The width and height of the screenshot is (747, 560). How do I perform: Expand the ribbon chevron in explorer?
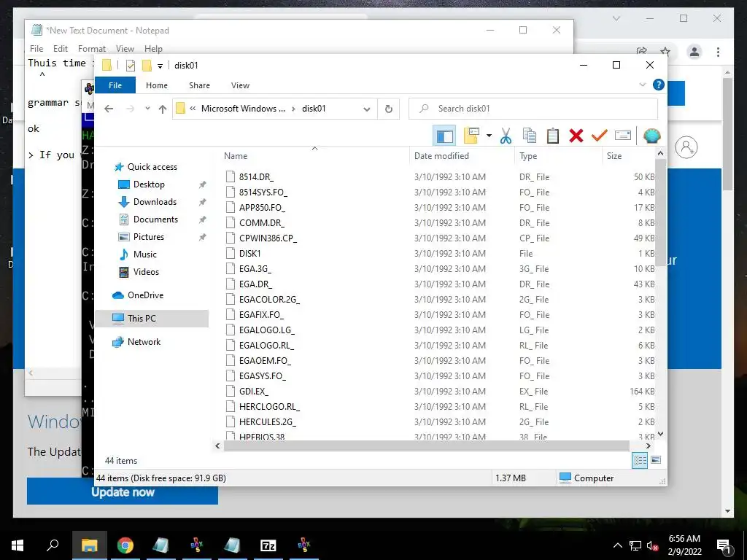[x=642, y=85]
